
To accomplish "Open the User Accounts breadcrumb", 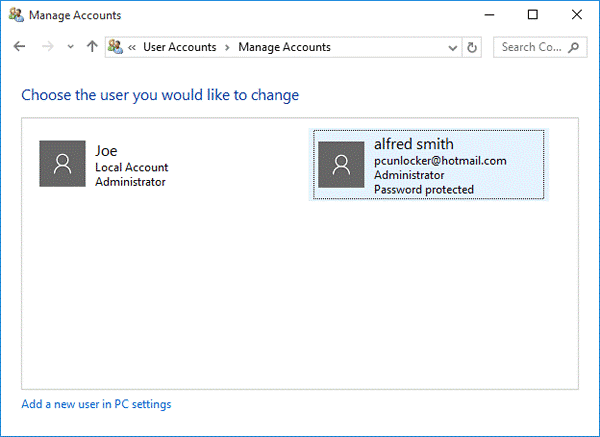I will pos(180,47).
